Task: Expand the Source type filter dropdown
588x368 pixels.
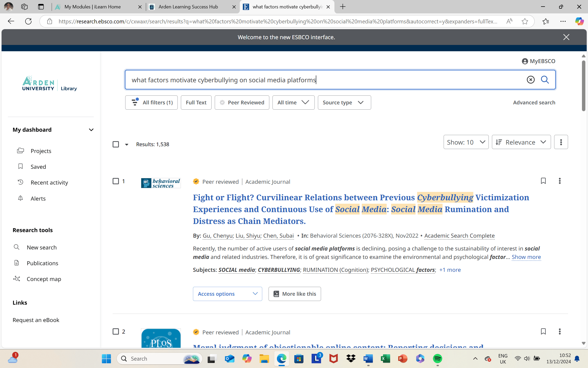Action: (x=344, y=102)
